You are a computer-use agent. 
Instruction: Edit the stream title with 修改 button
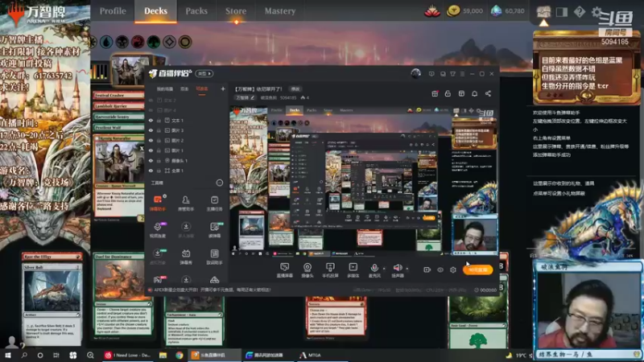pyautogui.click(x=295, y=89)
